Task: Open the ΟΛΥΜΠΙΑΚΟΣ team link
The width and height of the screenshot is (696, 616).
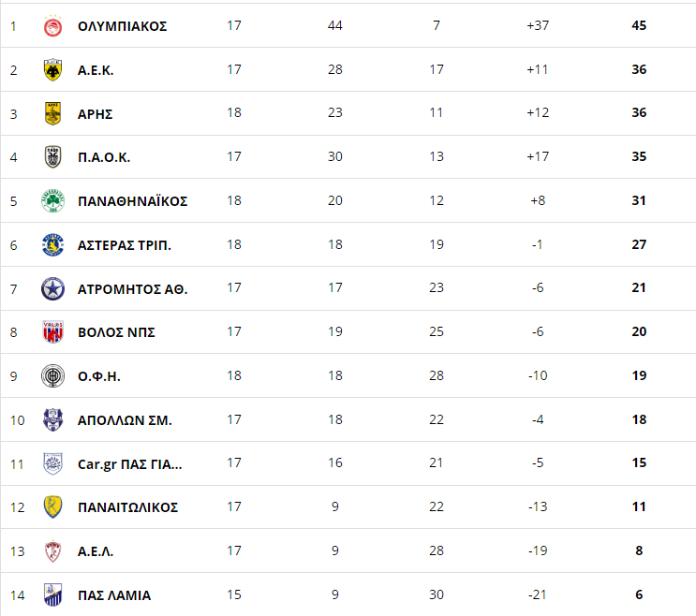Action: [x=122, y=26]
